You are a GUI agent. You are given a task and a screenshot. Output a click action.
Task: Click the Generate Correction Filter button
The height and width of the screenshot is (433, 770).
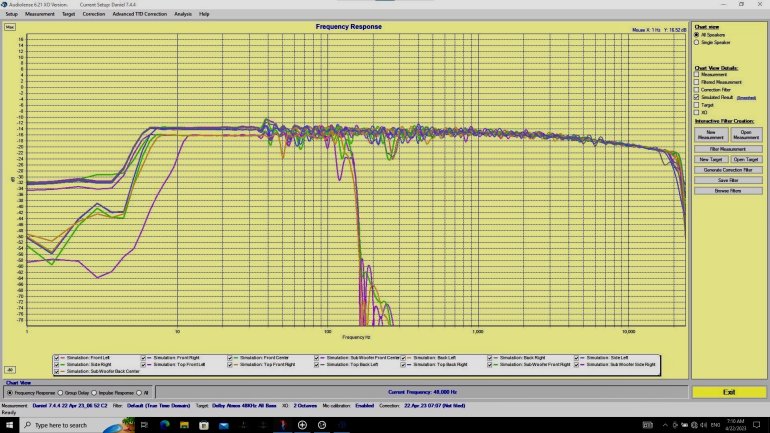tap(728, 169)
